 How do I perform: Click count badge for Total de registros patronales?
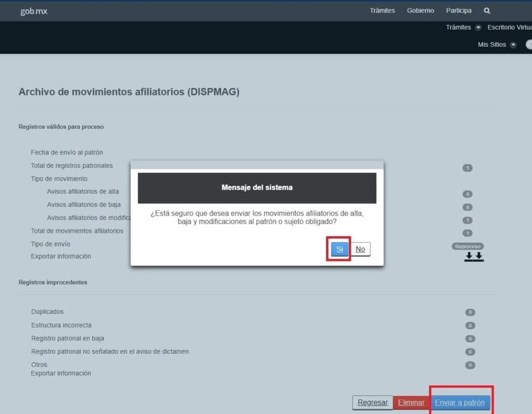tap(467, 168)
